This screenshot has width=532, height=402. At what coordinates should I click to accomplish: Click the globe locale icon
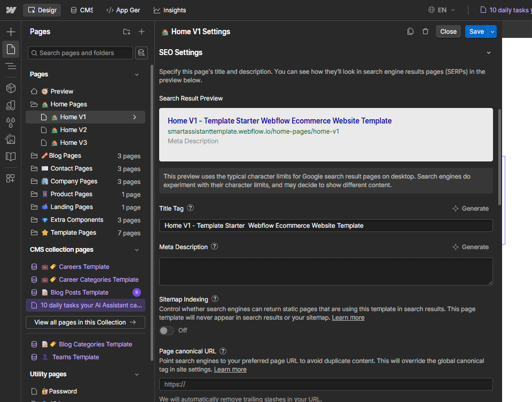pos(431,10)
